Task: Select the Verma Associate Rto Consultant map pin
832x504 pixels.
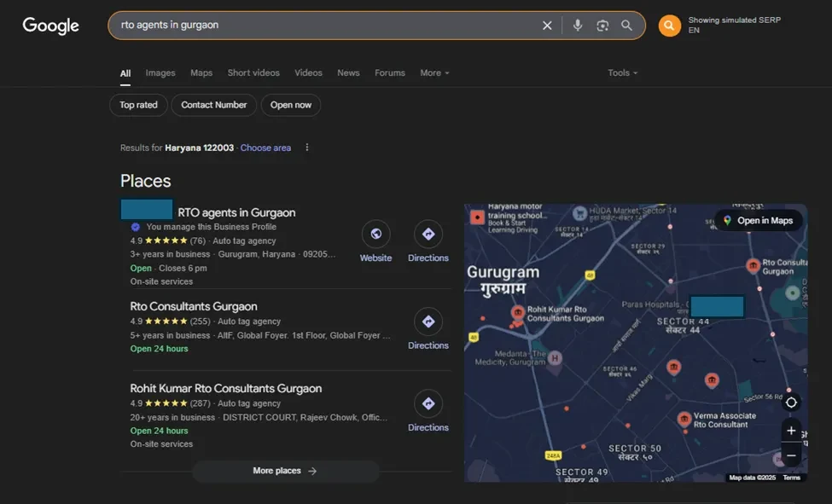Action: pos(684,419)
